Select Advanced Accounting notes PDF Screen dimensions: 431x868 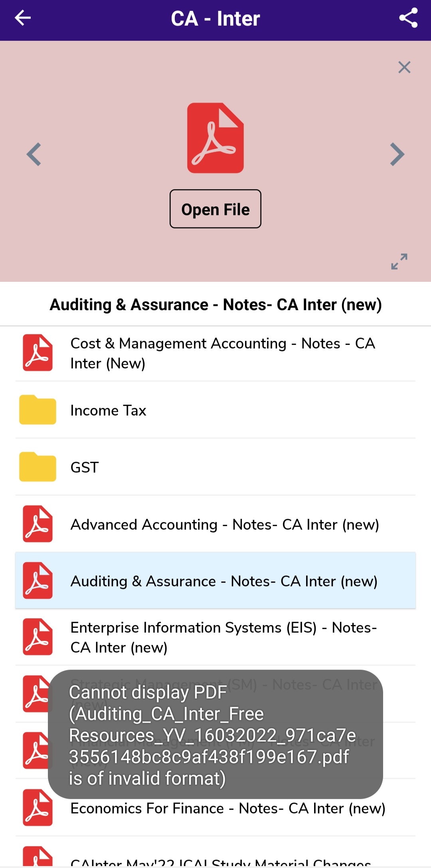click(x=224, y=524)
